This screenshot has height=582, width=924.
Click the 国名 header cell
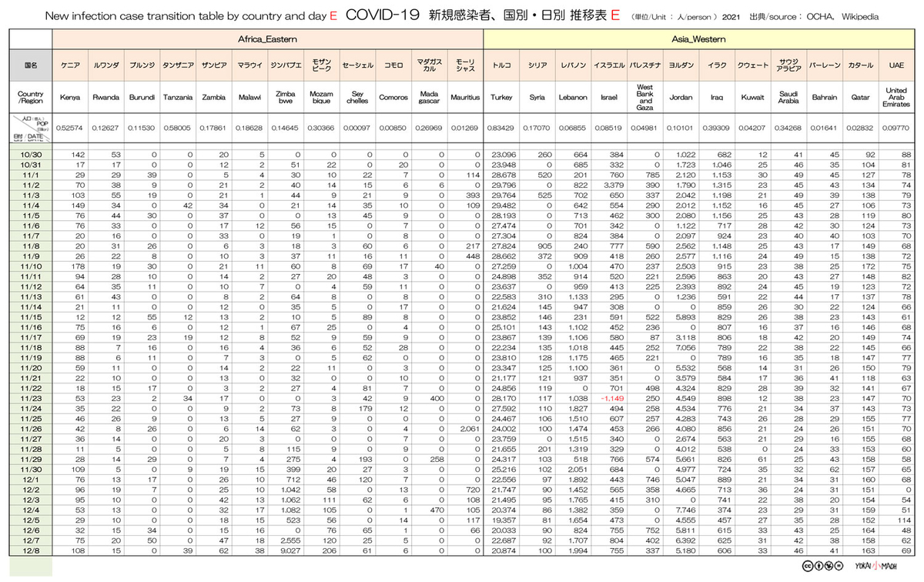click(32, 66)
